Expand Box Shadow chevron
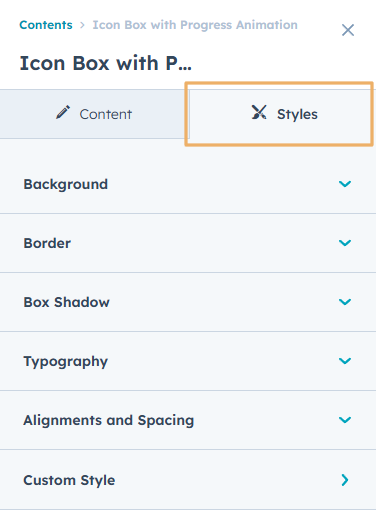 (x=345, y=302)
